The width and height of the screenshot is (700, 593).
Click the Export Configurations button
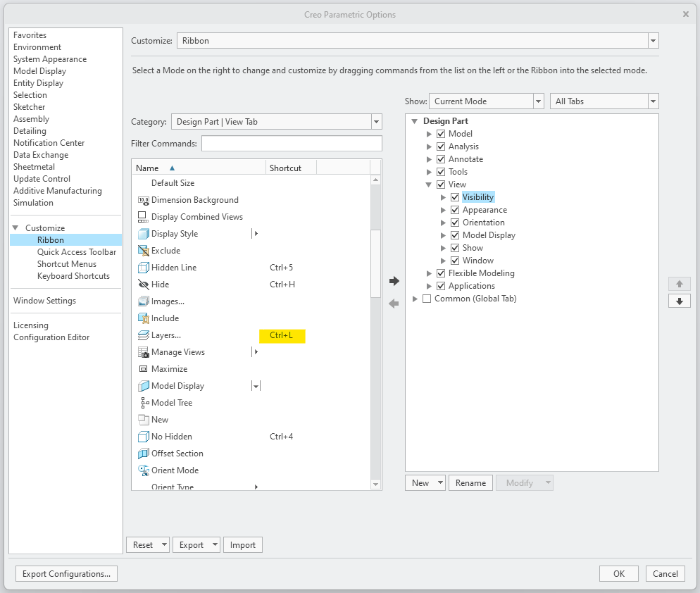click(x=66, y=574)
